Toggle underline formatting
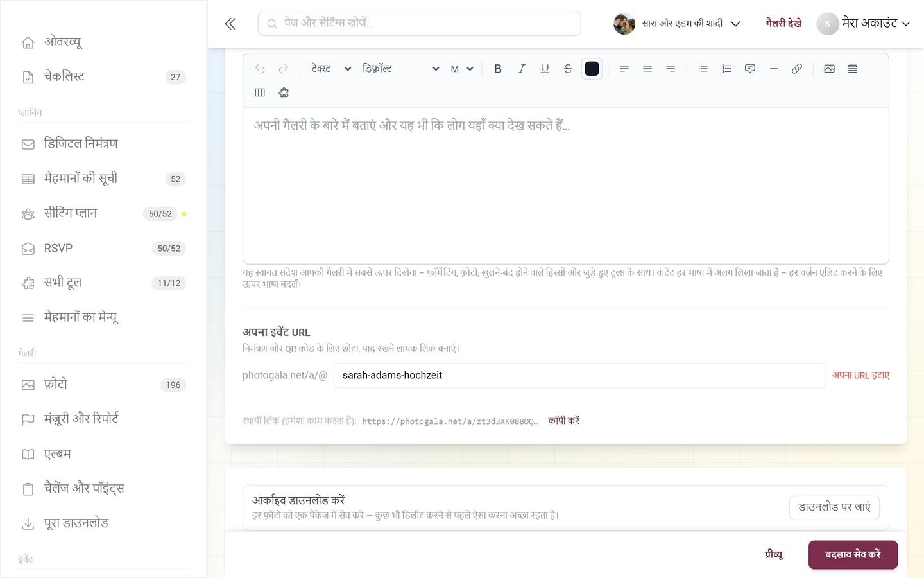The width and height of the screenshot is (924, 578). coord(545,69)
